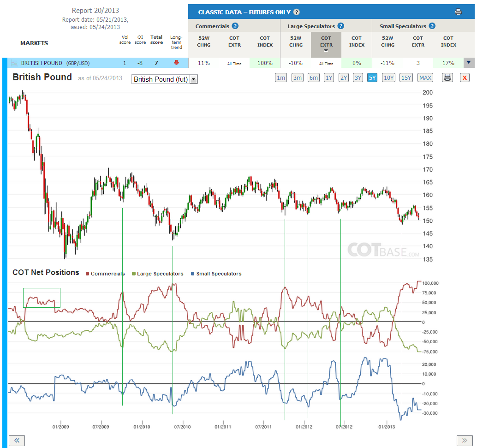The width and height of the screenshot is (477, 448).
Task: Open the Small Speculators help question mark
Action: (432, 26)
